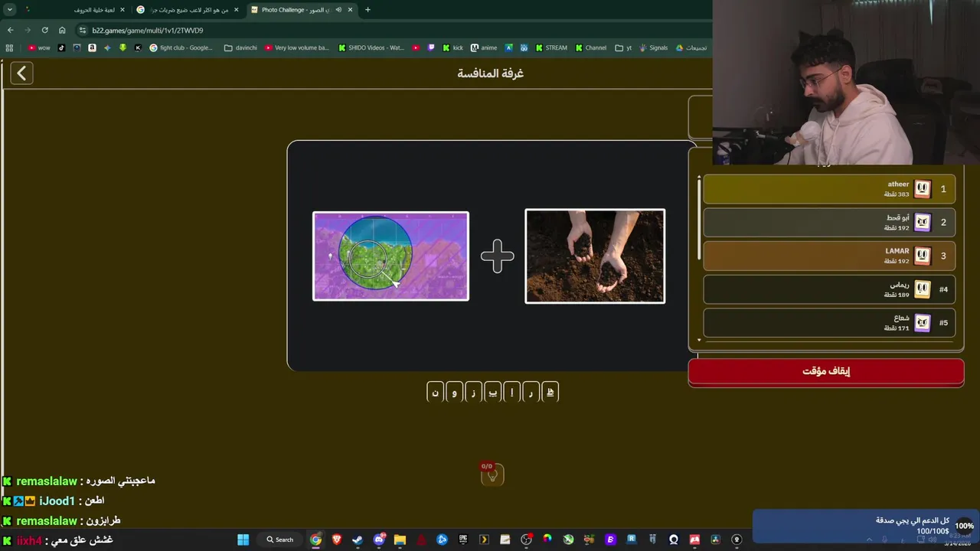Click the Fortnite map puzzle image

[x=390, y=256]
